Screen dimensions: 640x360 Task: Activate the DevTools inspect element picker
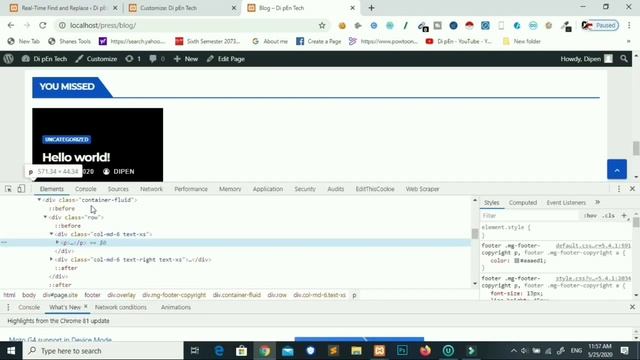[8, 189]
